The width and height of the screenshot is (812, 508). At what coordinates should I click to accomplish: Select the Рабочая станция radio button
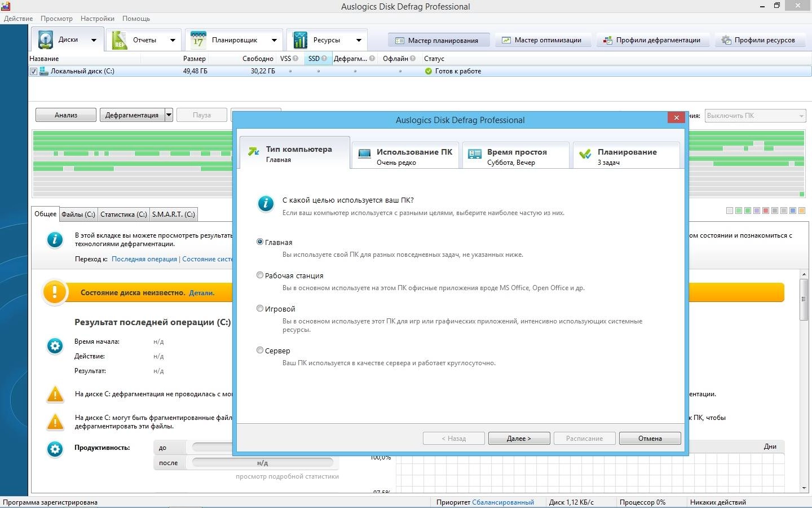tap(260, 275)
